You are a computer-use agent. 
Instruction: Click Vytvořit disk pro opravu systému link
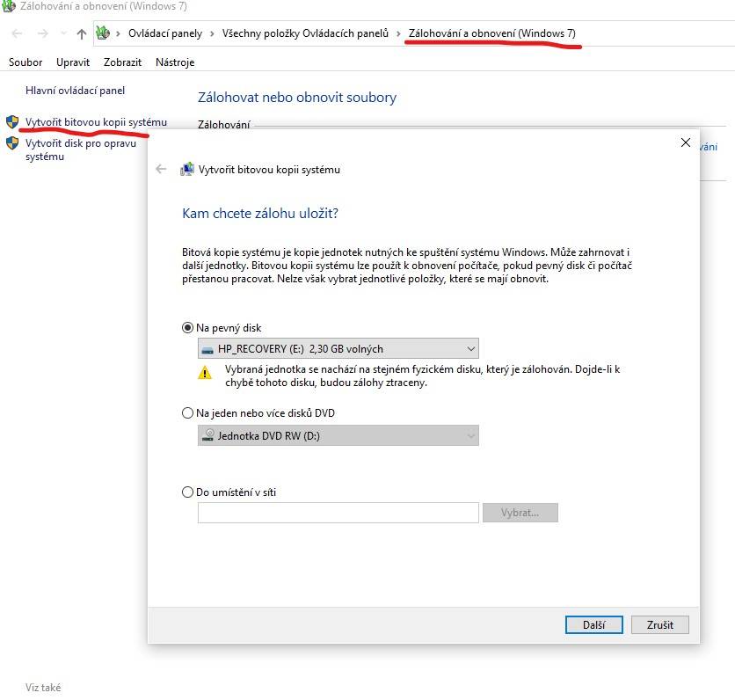81,150
